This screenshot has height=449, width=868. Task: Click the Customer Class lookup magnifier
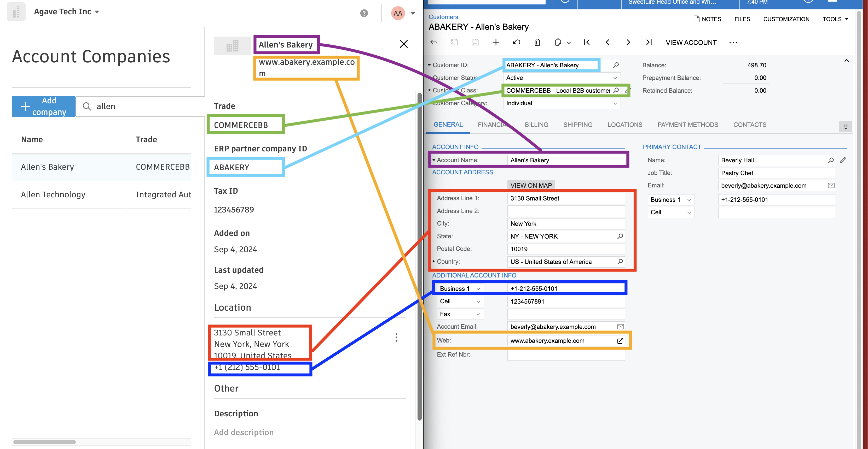616,90
